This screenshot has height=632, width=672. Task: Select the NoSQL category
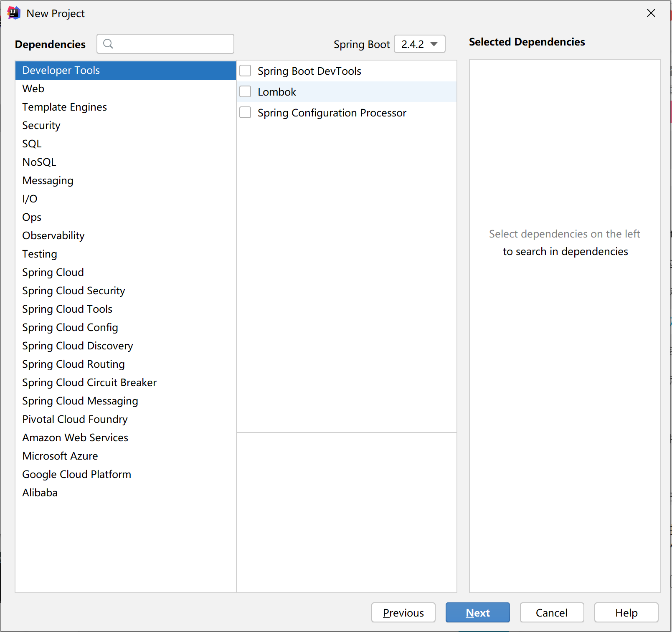[x=126, y=162]
